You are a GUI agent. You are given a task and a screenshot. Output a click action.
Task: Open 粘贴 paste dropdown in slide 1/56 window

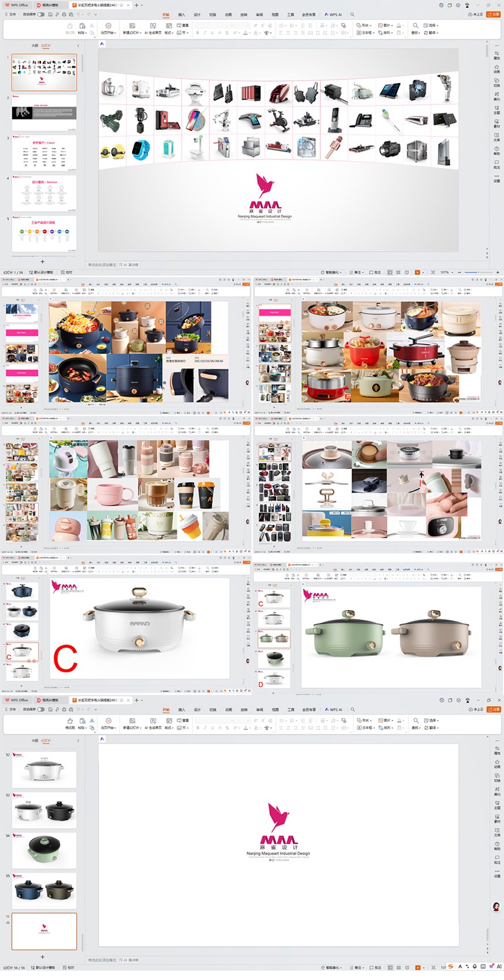82,33
